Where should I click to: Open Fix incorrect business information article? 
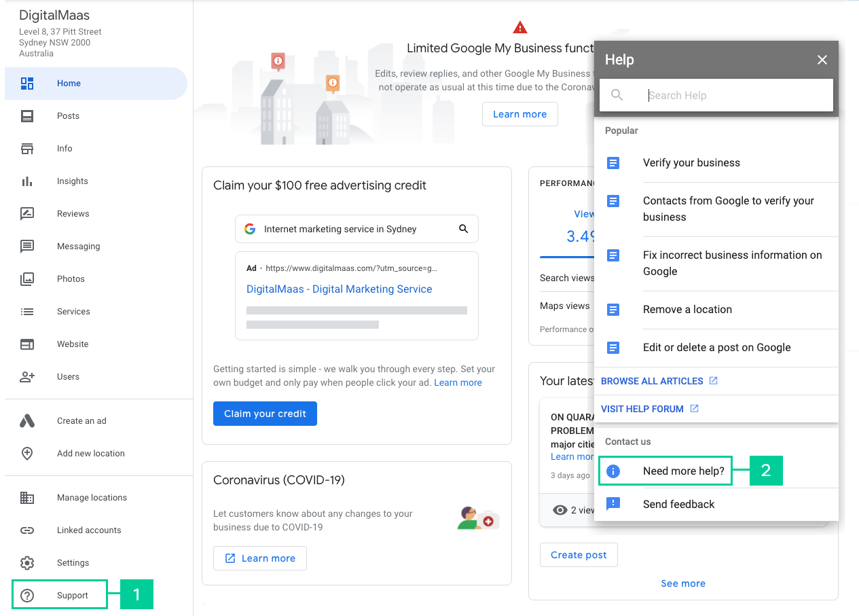tap(716, 264)
